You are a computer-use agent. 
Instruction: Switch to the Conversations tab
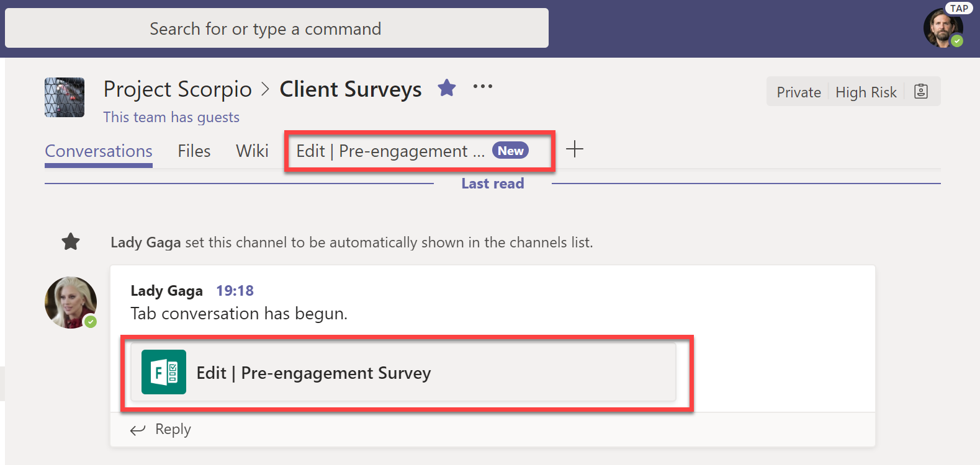click(x=99, y=151)
